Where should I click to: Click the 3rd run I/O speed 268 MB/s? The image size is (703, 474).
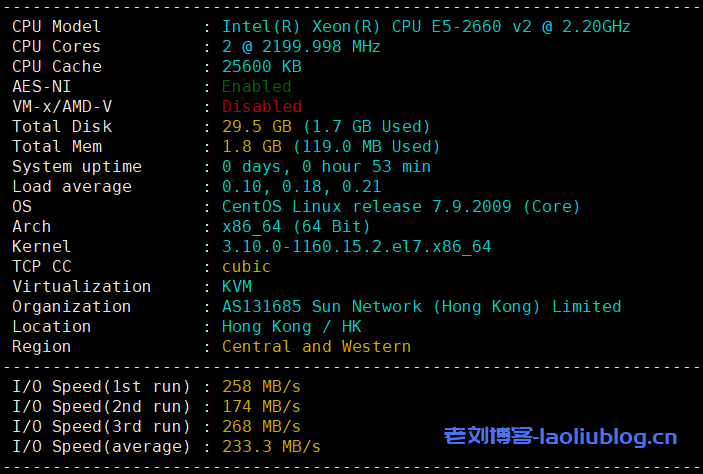click(261, 426)
